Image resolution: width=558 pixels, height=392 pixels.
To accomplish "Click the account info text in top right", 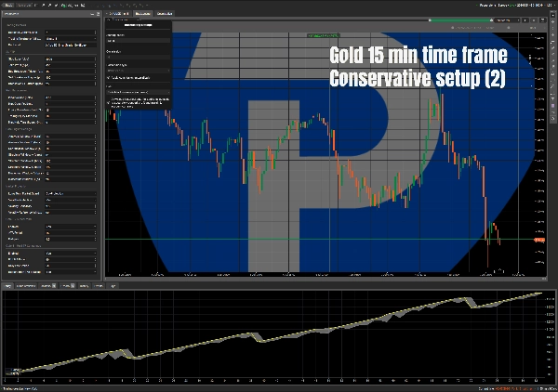I will 514,6.
